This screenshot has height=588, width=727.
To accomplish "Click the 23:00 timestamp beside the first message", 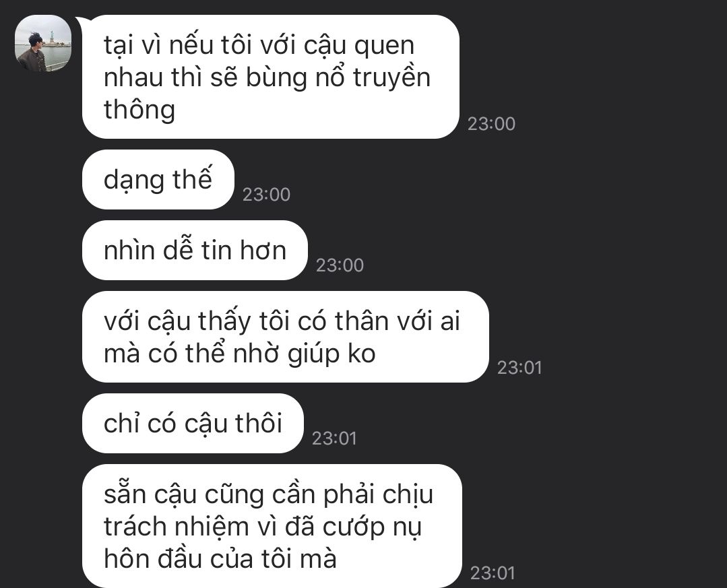I will tap(491, 124).
